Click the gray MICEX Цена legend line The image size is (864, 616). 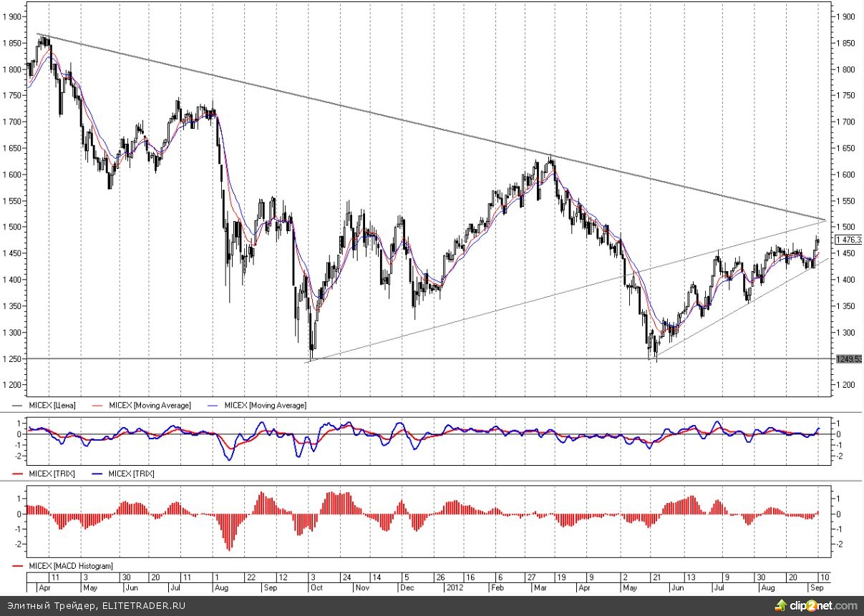pos(19,406)
